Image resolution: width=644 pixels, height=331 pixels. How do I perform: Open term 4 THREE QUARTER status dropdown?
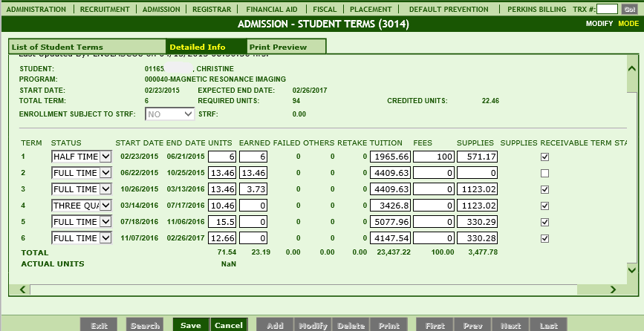[81, 206]
